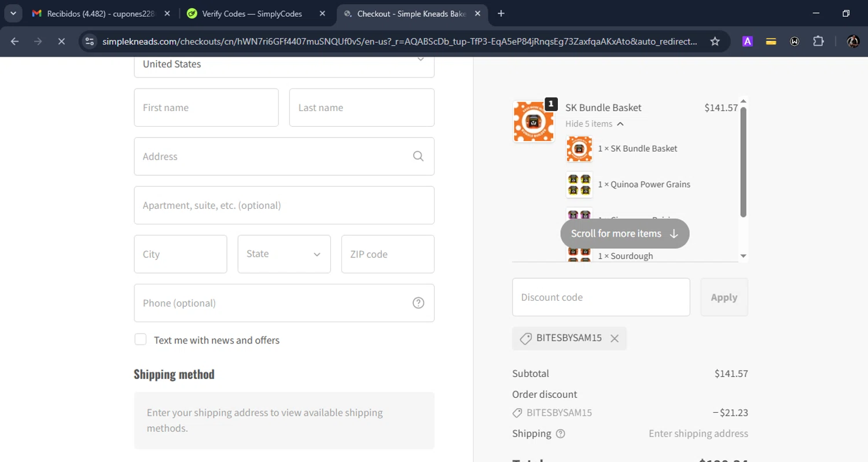Check Text me with news and offers
The width and height of the screenshot is (868, 462).
(141, 339)
